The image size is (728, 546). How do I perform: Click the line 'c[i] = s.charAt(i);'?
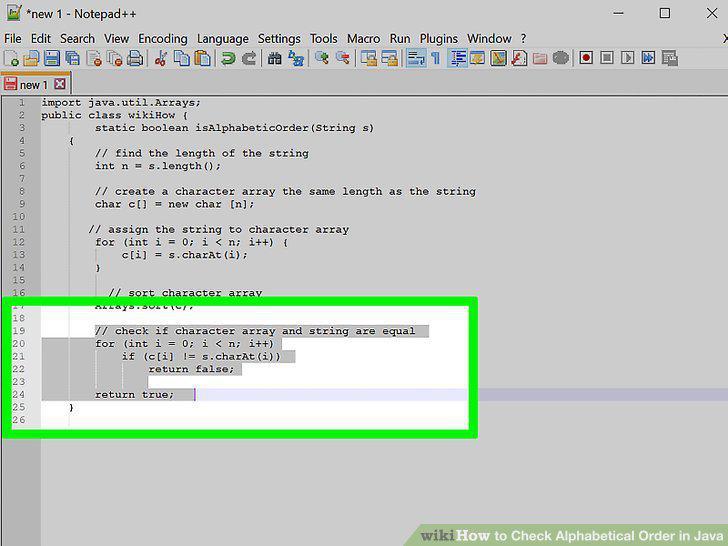(185, 255)
